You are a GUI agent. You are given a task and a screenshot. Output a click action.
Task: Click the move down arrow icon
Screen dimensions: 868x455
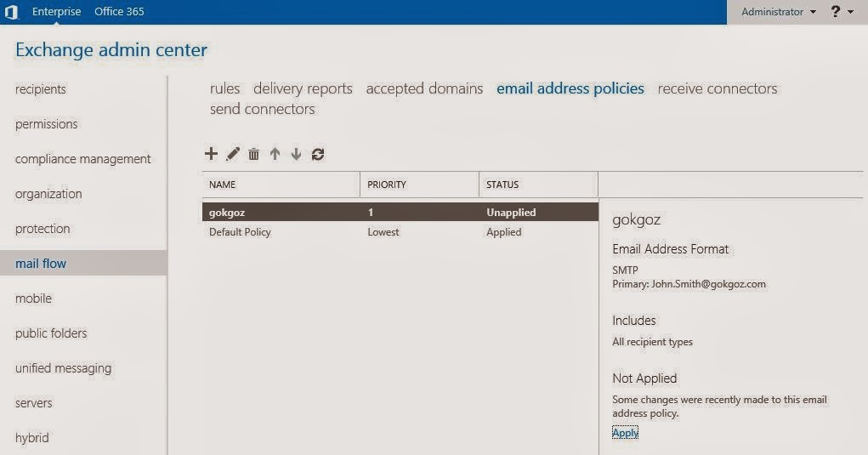[x=296, y=154]
